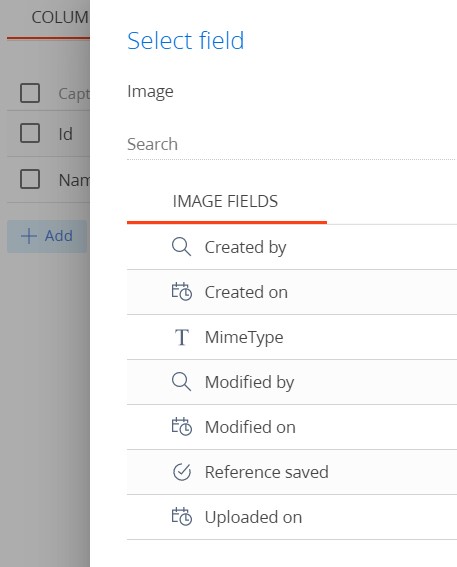The image size is (457, 567).
Task: Click the magnifier icon beside Modified by
Action: coord(181,382)
